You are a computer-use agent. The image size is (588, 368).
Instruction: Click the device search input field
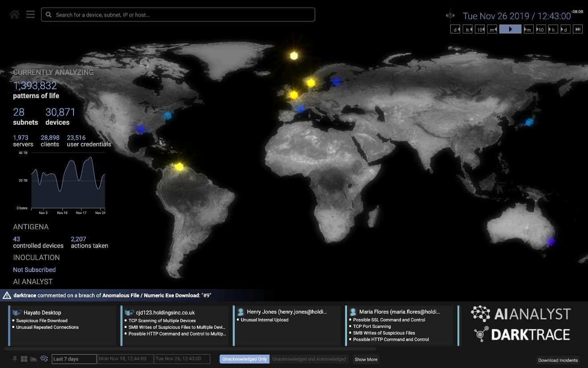[x=178, y=15]
